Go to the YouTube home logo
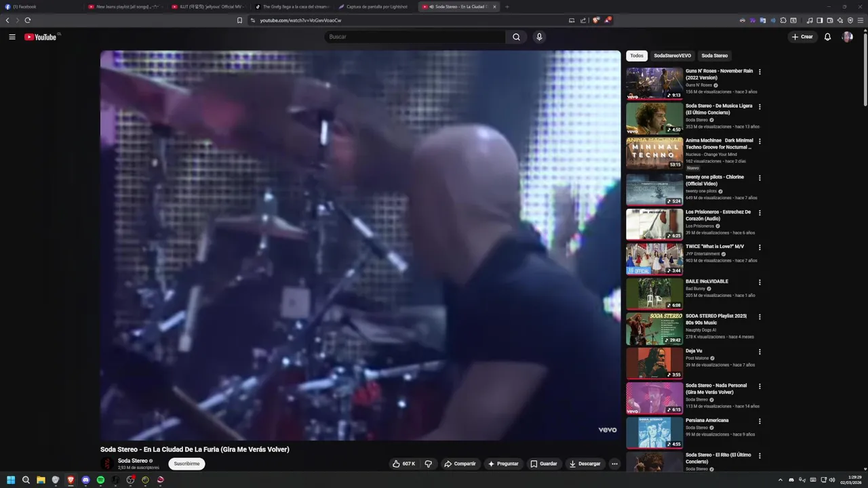This screenshot has height=488, width=868. (x=41, y=37)
